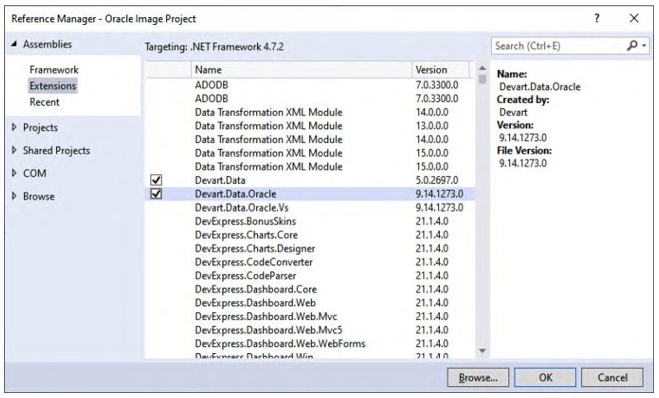Expand the COM section
Screen dimensions: 659x398
[14, 173]
